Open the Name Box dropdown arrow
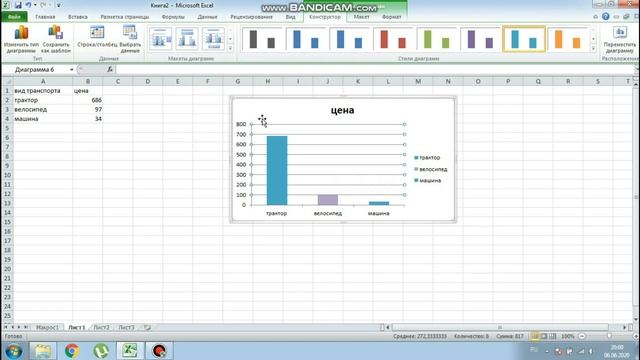The image size is (640, 360). [71, 70]
